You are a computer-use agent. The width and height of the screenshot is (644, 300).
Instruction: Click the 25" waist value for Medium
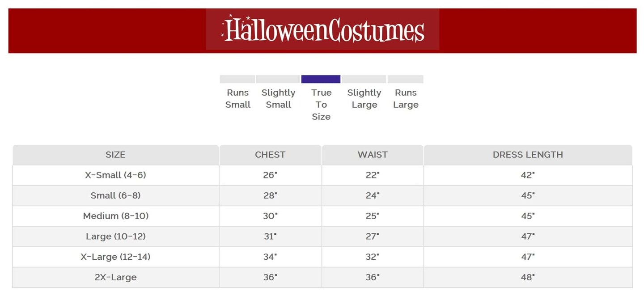point(373,216)
